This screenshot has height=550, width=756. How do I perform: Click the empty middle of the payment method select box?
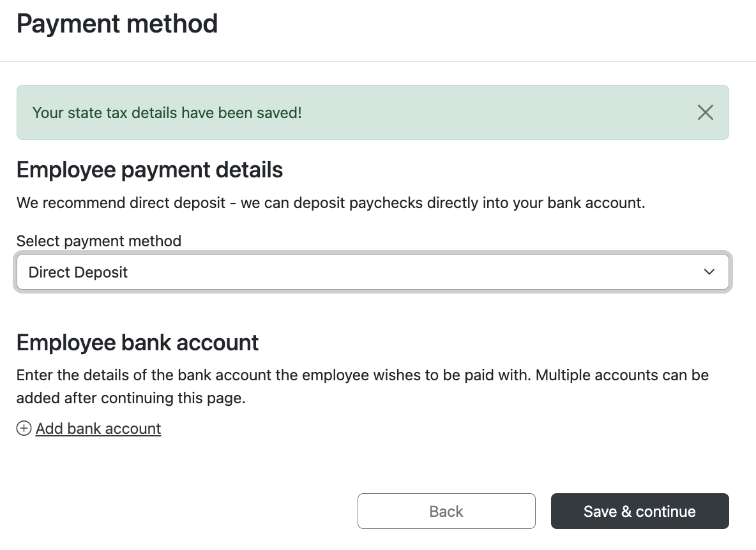[x=415, y=272]
